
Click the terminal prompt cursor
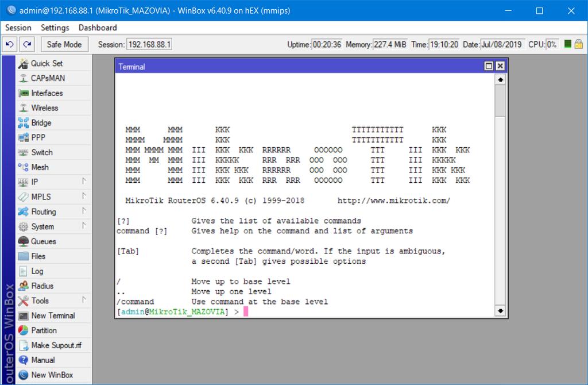click(x=246, y=311)
